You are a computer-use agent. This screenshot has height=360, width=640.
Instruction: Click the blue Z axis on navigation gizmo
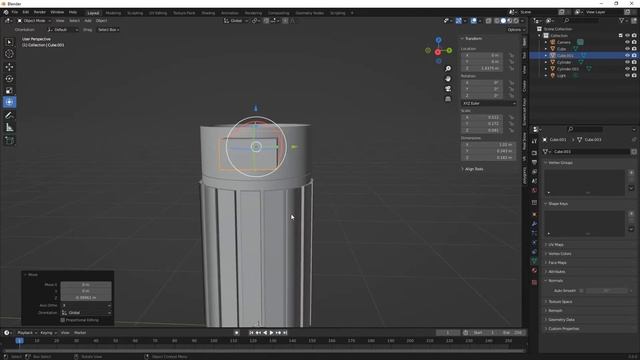[438, 40]
